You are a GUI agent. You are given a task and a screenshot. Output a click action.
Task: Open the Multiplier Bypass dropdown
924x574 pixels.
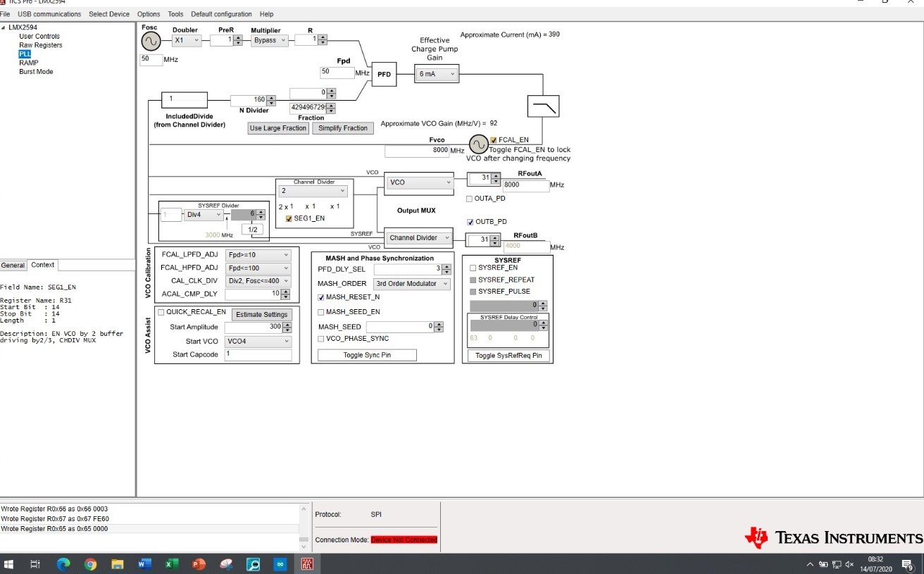270,41
